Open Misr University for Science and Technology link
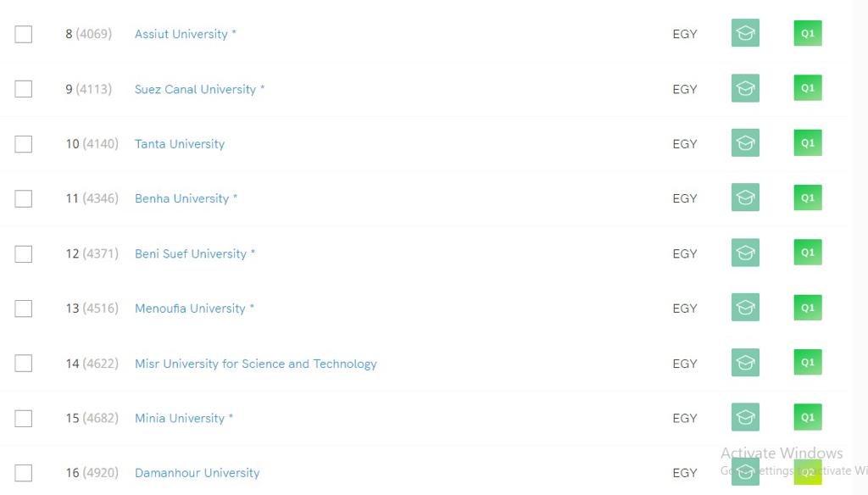The height and width of the screenshot is (495, 868). click(256, 364)
